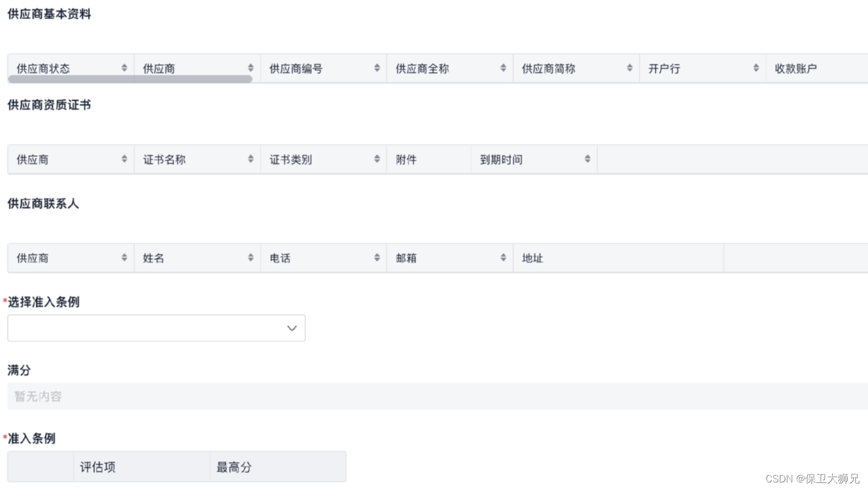The width and height of the screenshot is (868, 489).
Task: Sort by 供应商全称 arrows
Action: [x=503, y=68]
